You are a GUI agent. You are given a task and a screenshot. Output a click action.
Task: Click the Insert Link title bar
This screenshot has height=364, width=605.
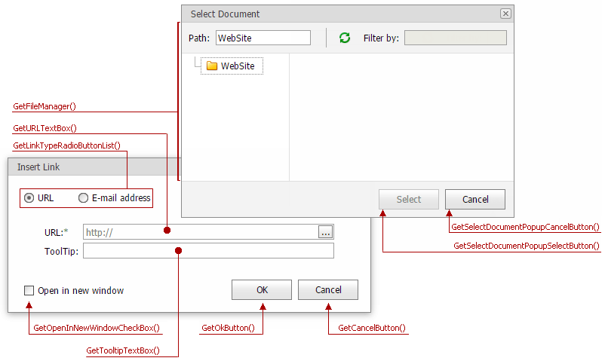[94, 167]
